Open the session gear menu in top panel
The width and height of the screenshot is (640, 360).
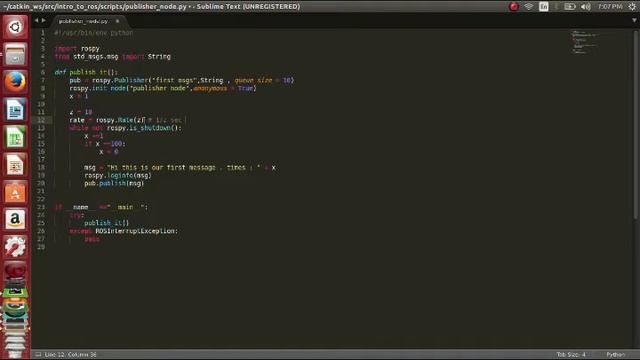pyautogui.click(x=632, y=7)
